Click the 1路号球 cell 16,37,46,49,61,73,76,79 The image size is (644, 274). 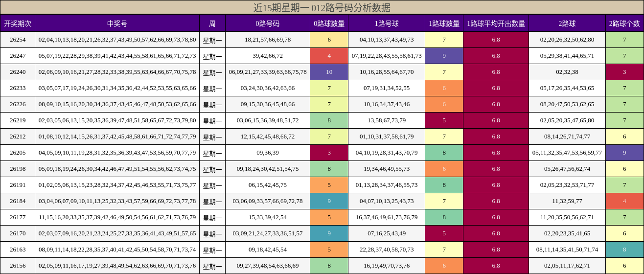(387, 217)
